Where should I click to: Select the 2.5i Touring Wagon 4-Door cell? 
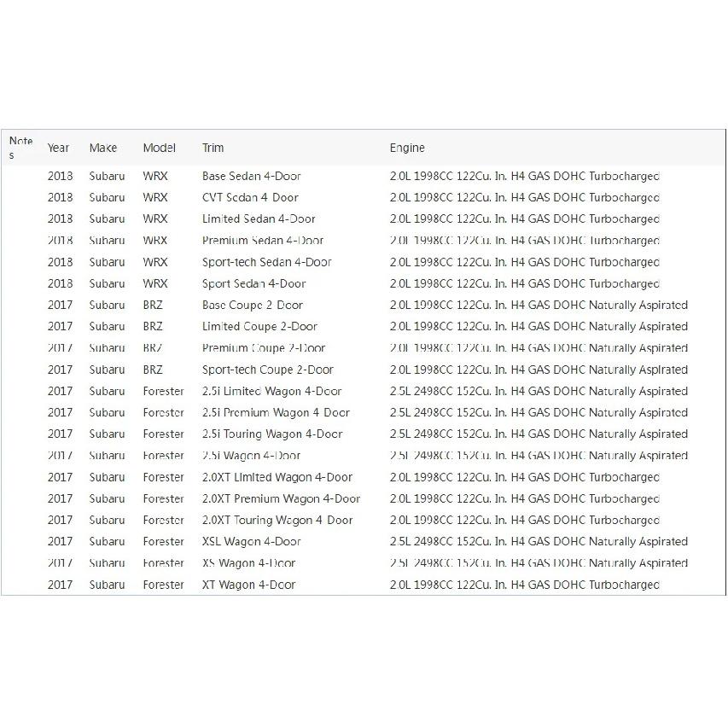pyautogui.click(x=272, y=434)
